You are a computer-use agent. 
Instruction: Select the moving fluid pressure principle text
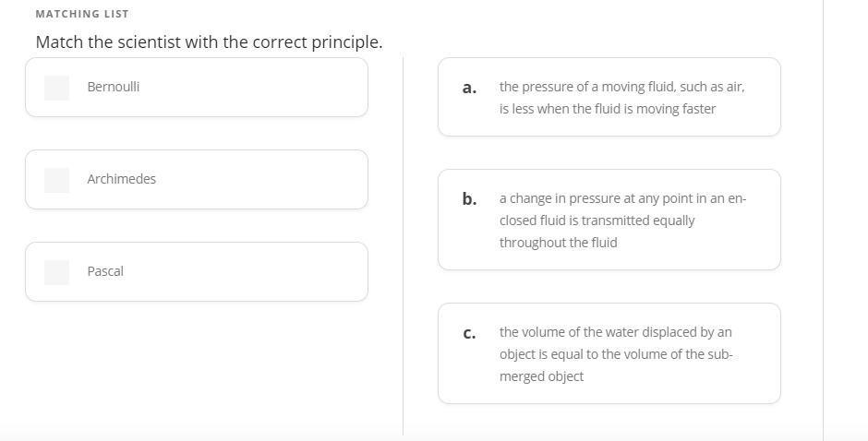[621, 98]
